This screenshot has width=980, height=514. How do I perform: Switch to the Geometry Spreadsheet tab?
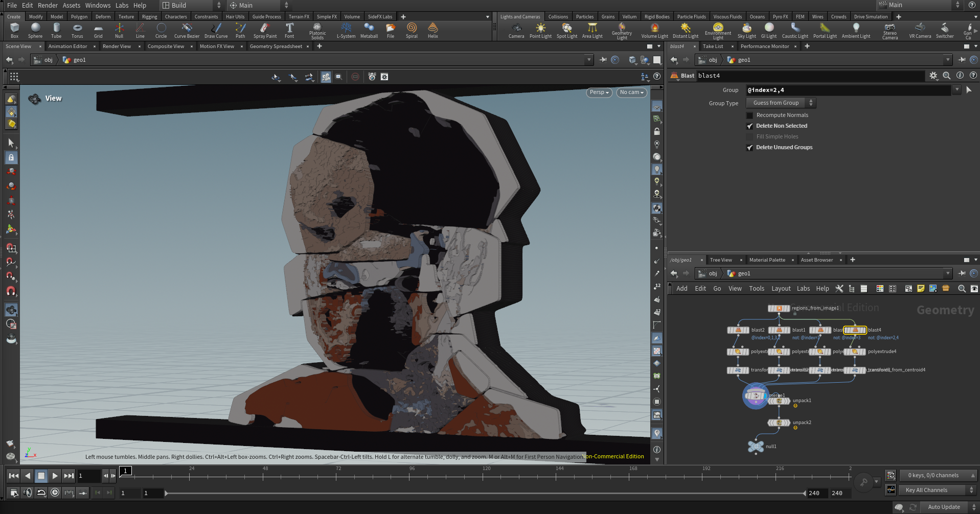coord(276,46)
